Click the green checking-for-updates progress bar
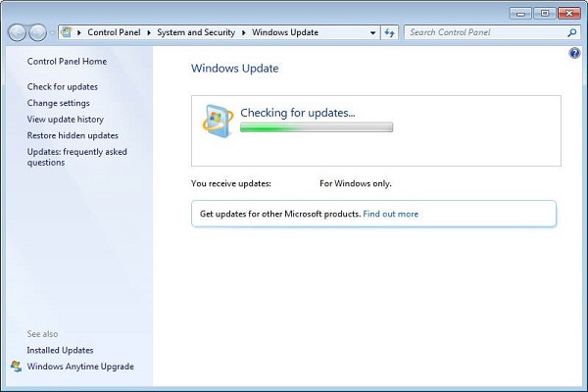This screenshot has width=588, height=392. coord(317,127)
